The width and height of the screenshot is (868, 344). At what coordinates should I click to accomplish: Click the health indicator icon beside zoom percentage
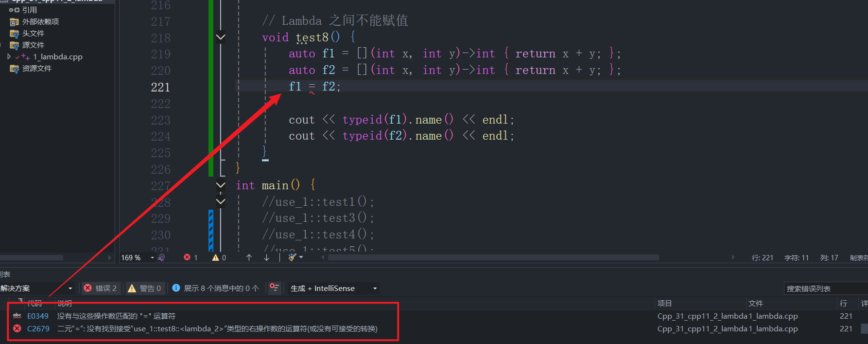coord(161,257)
